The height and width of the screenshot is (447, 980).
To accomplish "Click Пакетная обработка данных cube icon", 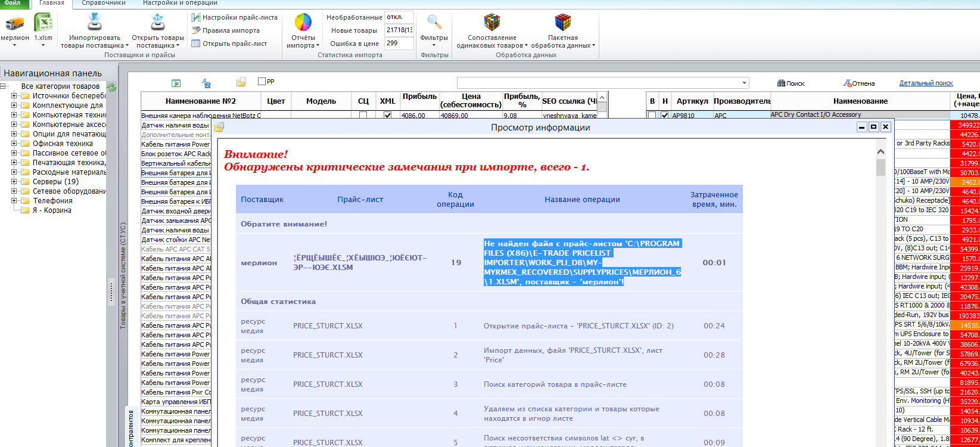I will coord(562,23).
